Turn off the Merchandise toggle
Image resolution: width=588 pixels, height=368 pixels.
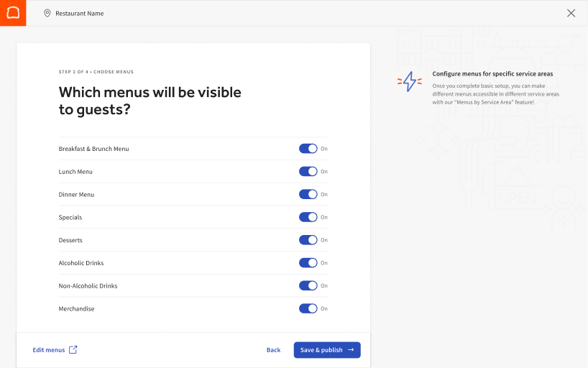click(x=308, y=308)
